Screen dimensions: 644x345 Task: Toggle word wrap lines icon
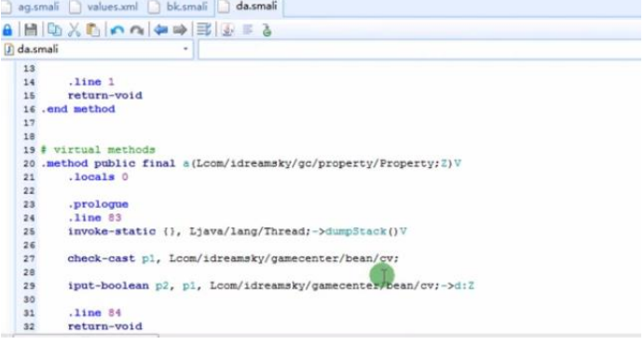click(x=204, y=30)
